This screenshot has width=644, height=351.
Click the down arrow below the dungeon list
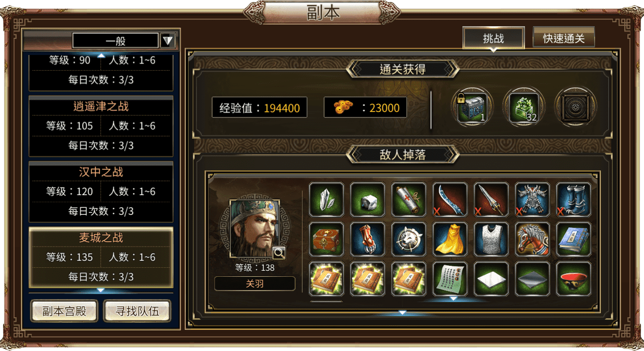point(101,290)
